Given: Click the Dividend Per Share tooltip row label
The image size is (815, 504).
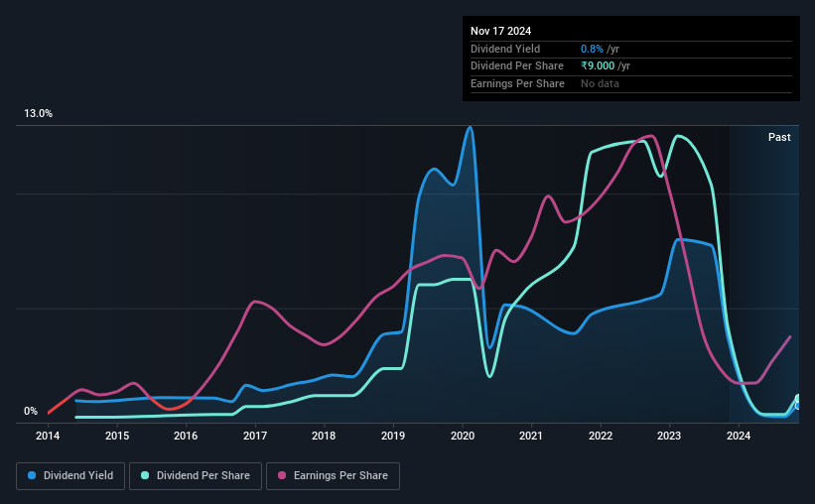Looking at the screenshot, I should pyautogui.click(x=516, y=66).
